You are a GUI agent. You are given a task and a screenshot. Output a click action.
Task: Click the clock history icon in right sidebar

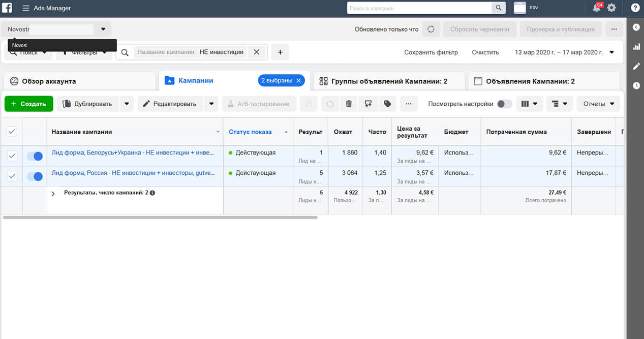point(636,85)
